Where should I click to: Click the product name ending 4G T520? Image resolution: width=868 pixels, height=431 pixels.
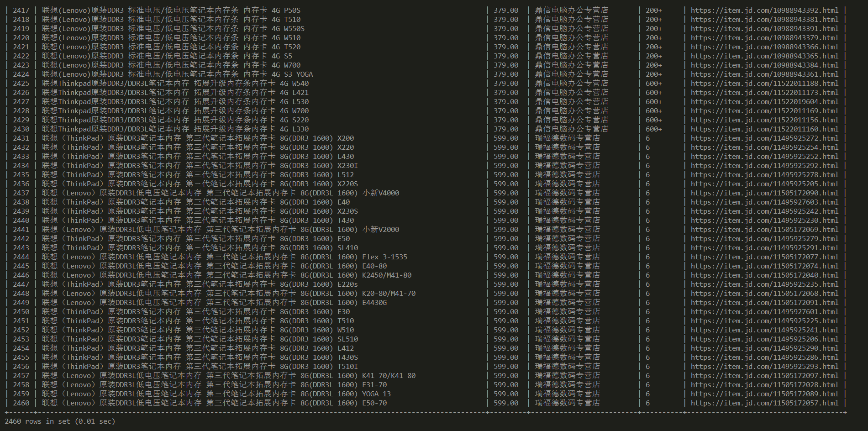click(171, 47)
